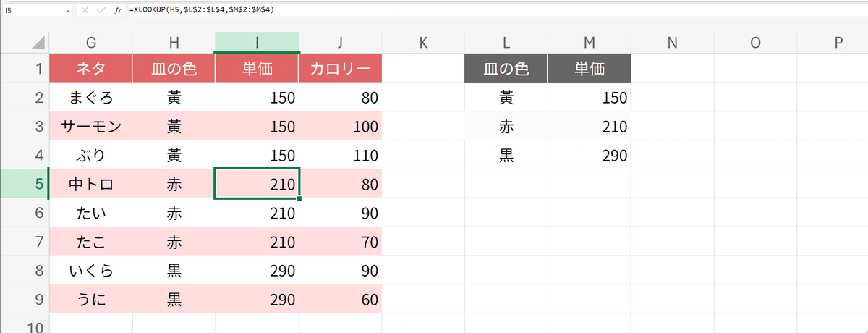Select row 2 header
The image size is (868, 333).
tap(24, 98)
